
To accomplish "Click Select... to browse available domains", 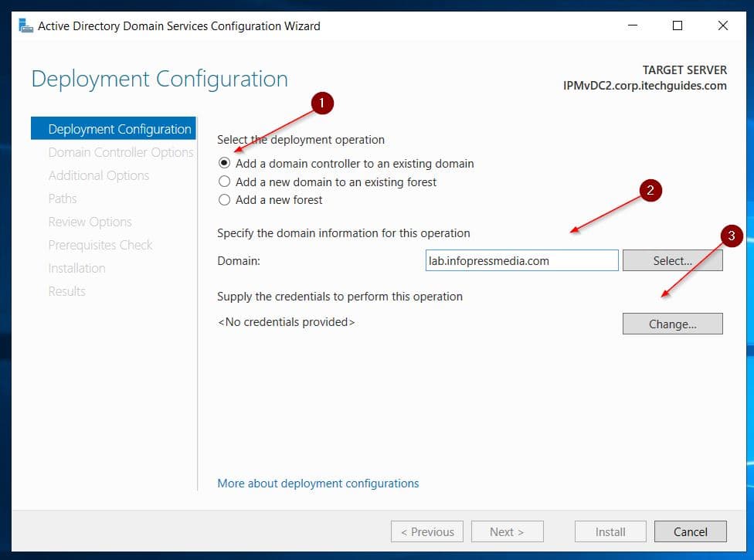I will (x=671, y=260).
